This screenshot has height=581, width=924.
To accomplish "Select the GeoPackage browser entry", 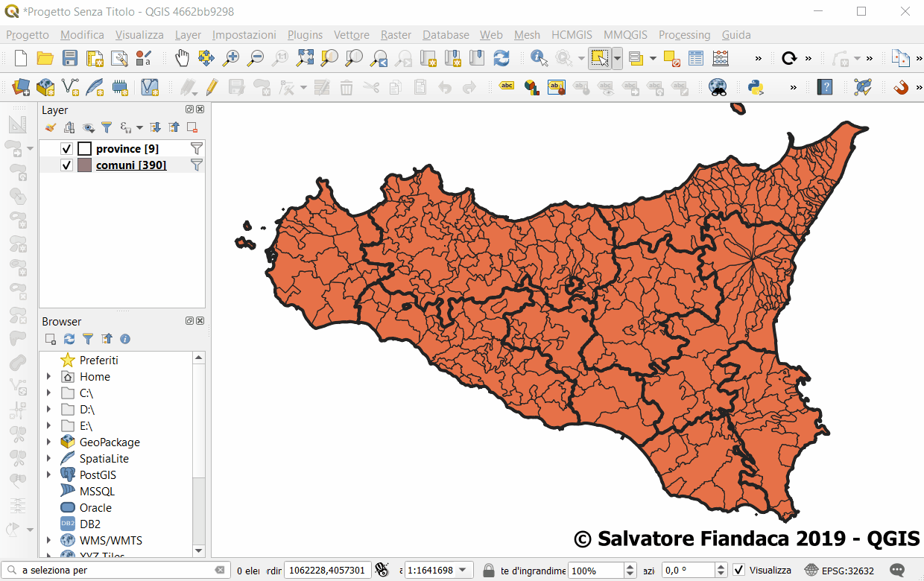I will pyautogui.click(x=110, y=442).
